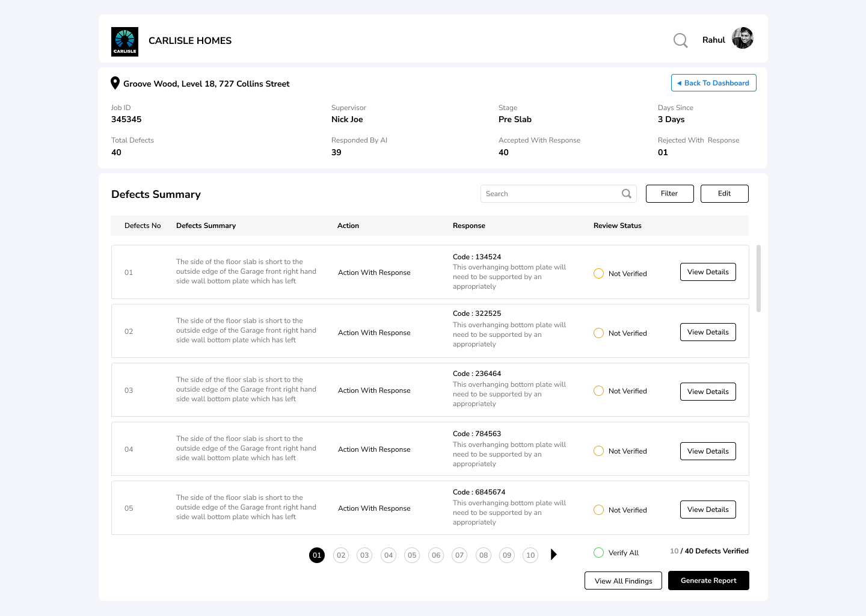The width and height of the screenshot is (866, 616).
Task: Open the Edit options for Defects Summary
Action: (x=724, y=193)
